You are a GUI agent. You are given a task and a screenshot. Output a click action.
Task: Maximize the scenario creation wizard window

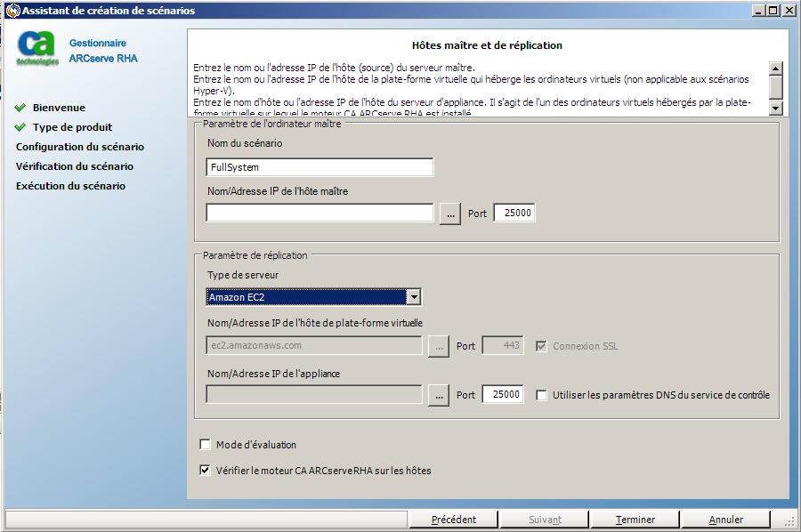(x=773, y=10)
